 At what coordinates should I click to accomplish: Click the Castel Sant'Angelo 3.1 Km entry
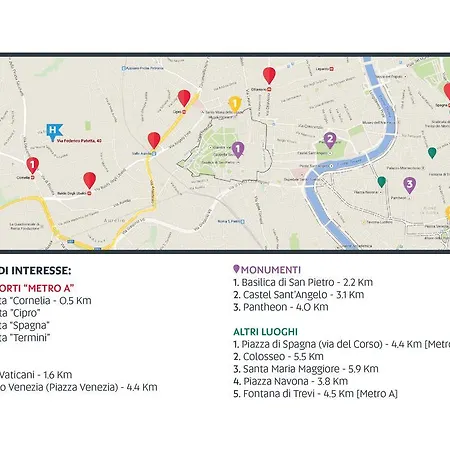[299, 295]
